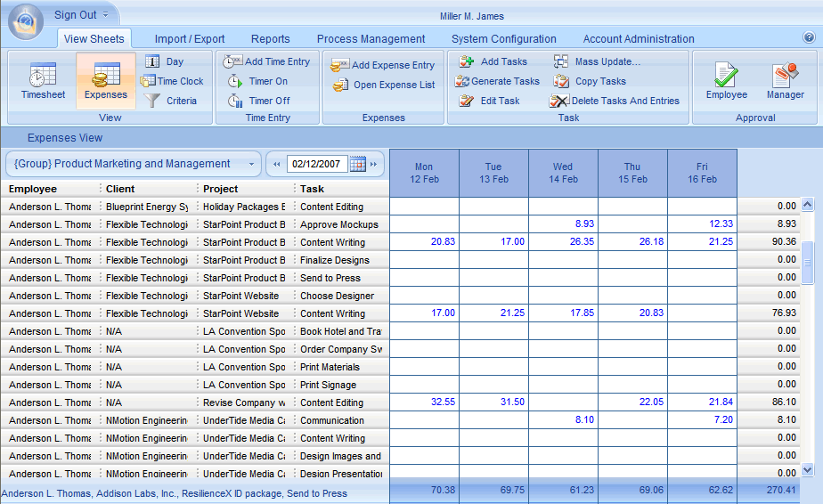Switch to the Reports tab
The height and width of the screenshot is (504, 823).
click(x=270, y=39)
